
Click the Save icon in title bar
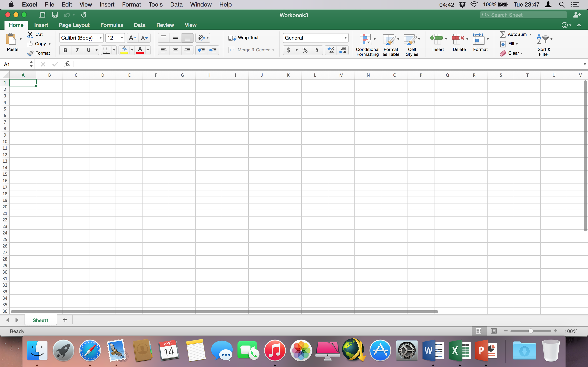[55, 15]
